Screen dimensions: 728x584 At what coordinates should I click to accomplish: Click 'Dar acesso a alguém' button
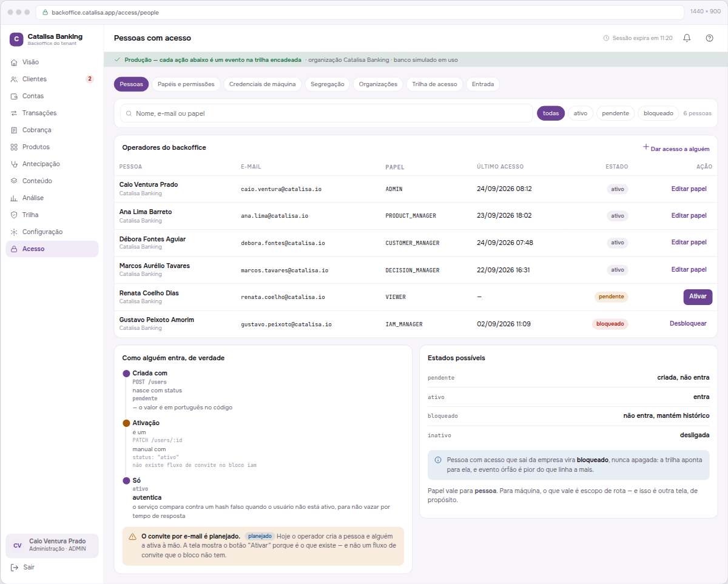(x=676, y=148)
